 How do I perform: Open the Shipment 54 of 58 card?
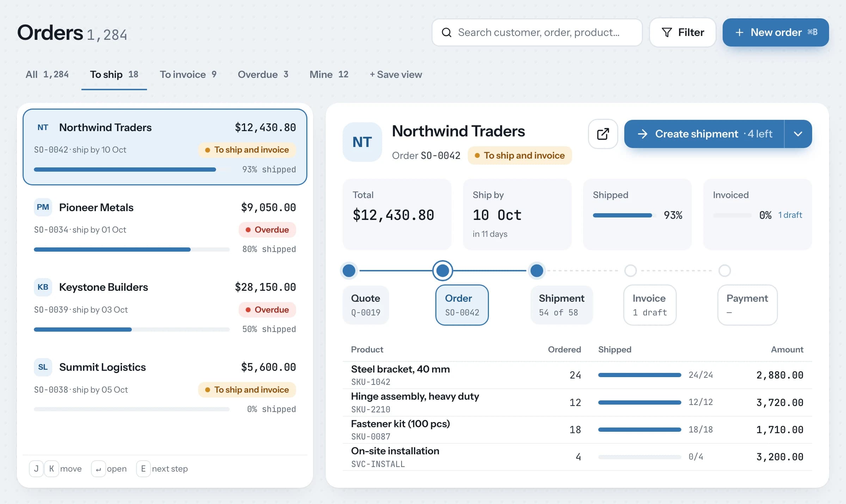pyautogui.click(x=562, y=305)
